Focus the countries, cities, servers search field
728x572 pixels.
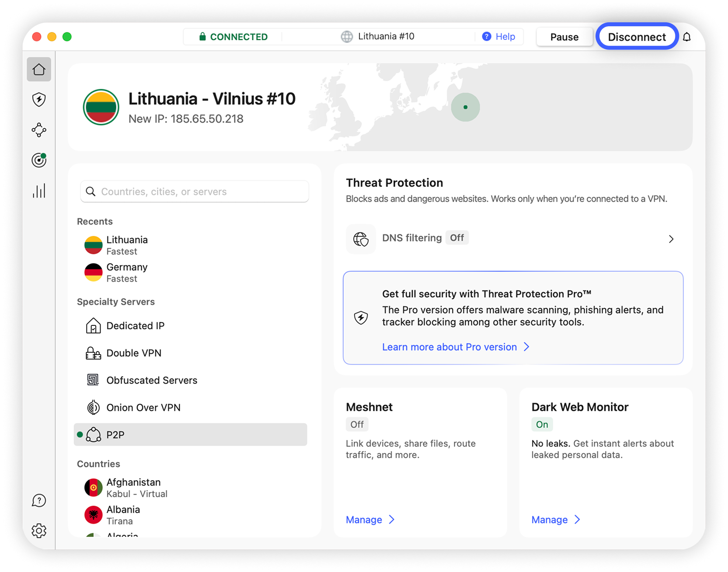(195, 192)
